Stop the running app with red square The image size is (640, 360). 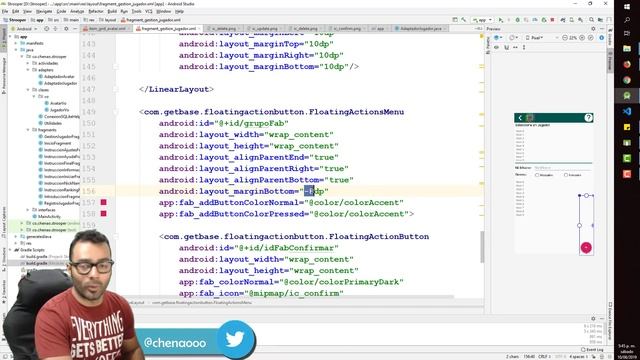pyautogui.click(x=553, y=20)
